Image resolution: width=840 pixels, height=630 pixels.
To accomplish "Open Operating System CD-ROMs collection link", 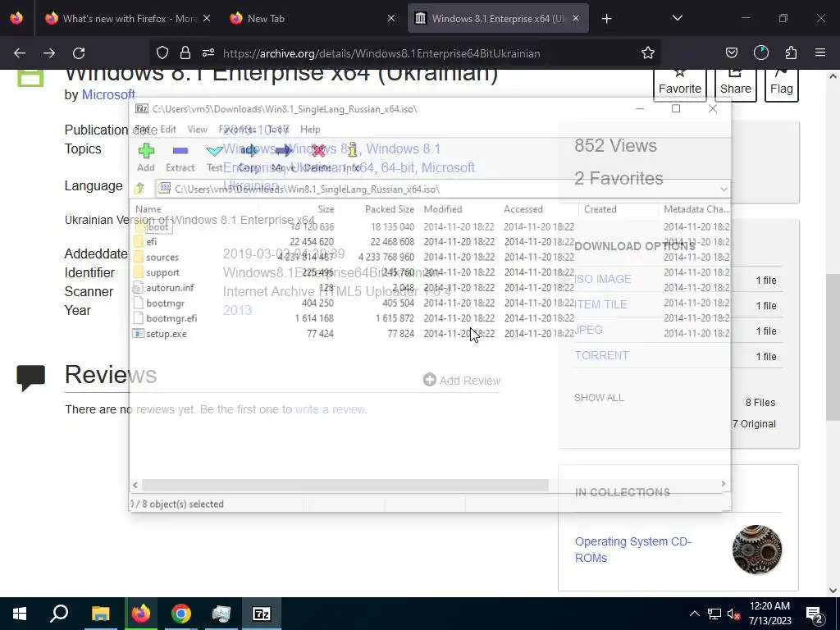I will pos(632,550).
